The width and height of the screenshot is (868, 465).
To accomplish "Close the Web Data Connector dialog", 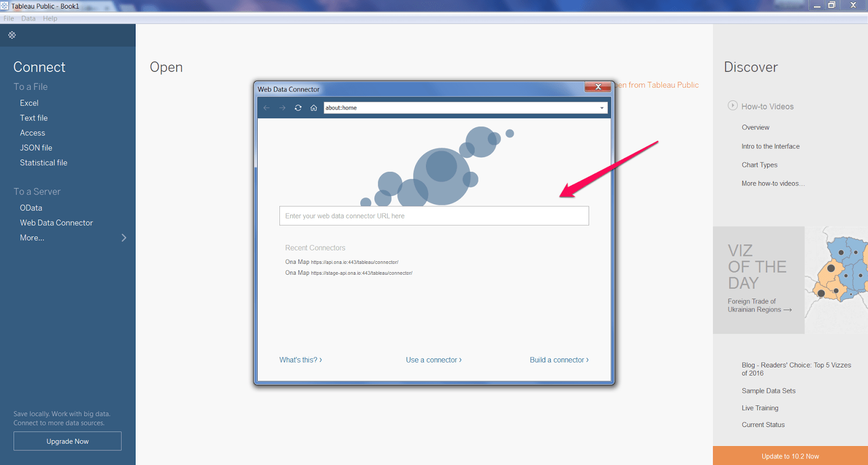I will [598, 87].
